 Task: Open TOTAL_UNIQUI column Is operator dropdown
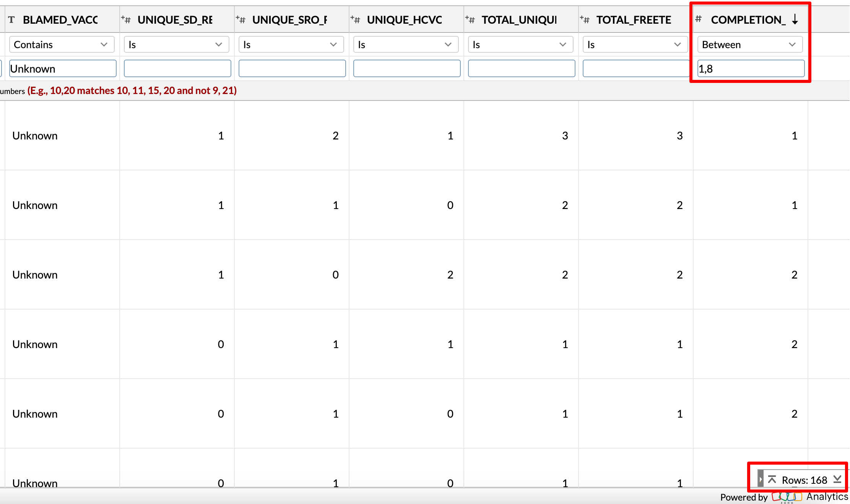tap(520, 45)
